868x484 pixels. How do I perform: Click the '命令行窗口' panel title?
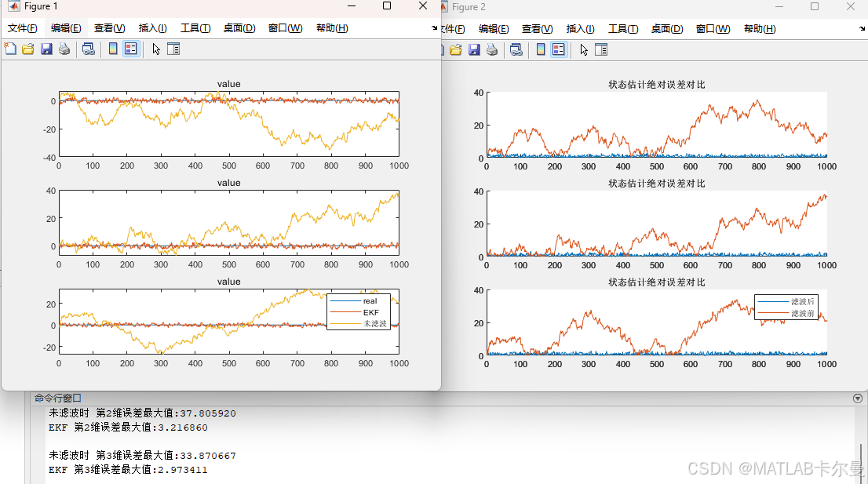(57, 398)
